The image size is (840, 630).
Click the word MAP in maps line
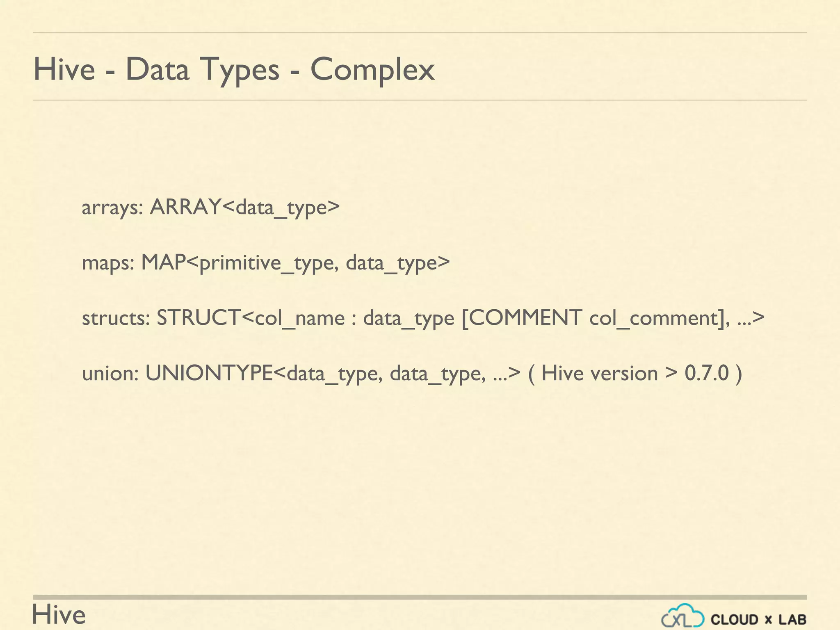point(164,262)
